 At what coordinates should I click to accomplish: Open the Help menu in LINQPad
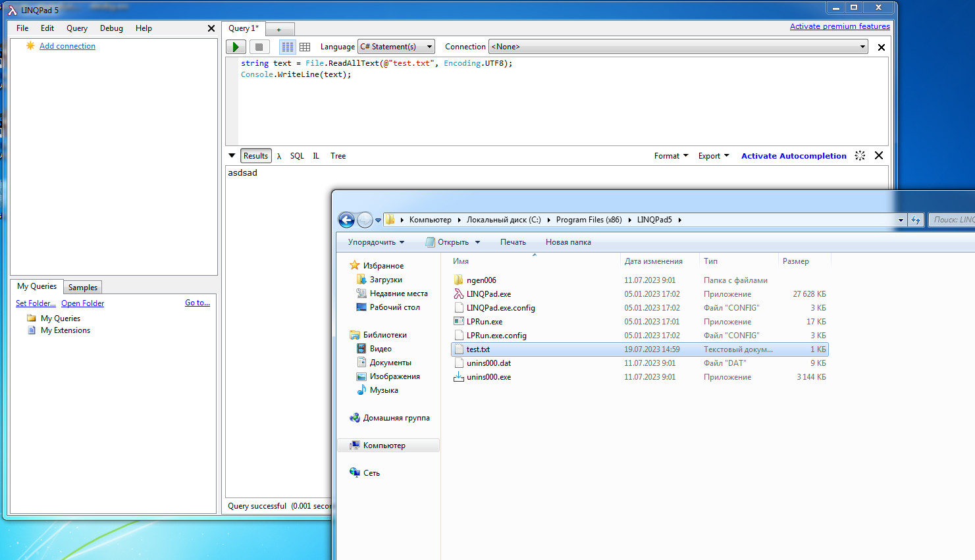tap(144, 28)
